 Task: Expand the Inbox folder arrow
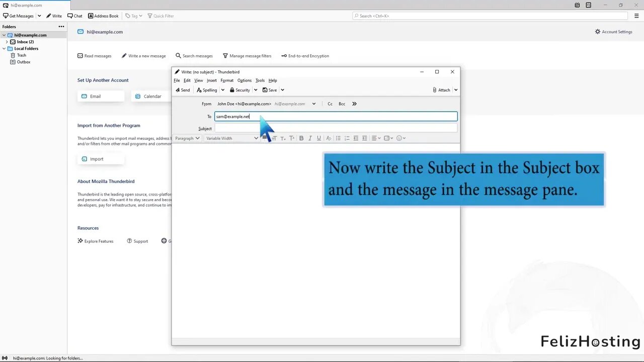point(7,42)
